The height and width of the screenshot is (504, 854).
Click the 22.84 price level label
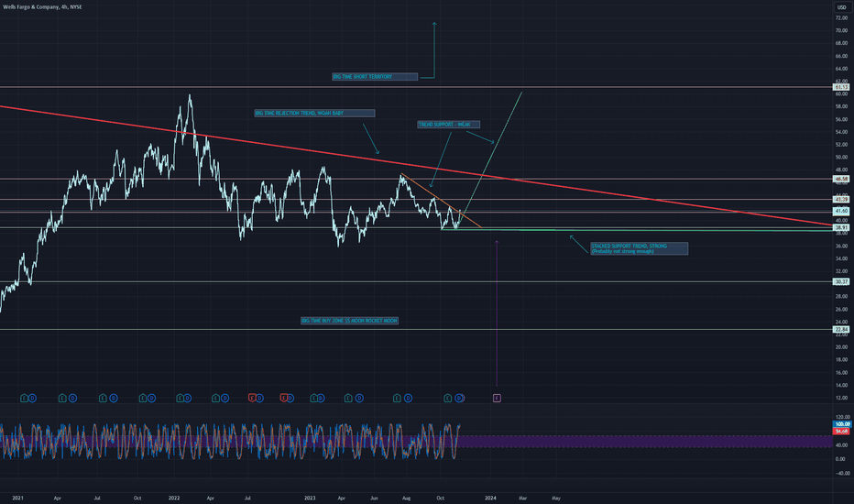pyautogui.click(x=841, y=329)
